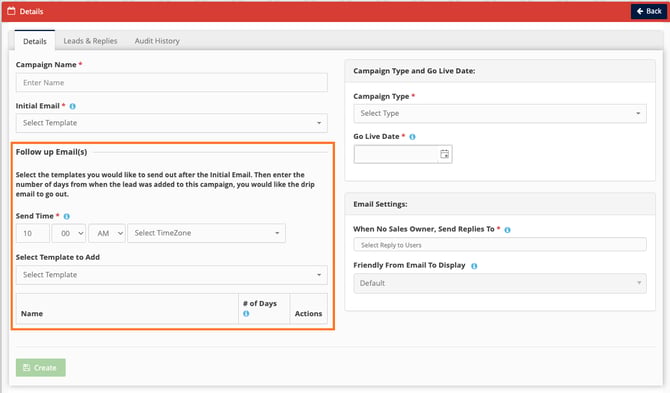Click the Go Live Date info icon
The image size is (670, 393).
(412, 137)
